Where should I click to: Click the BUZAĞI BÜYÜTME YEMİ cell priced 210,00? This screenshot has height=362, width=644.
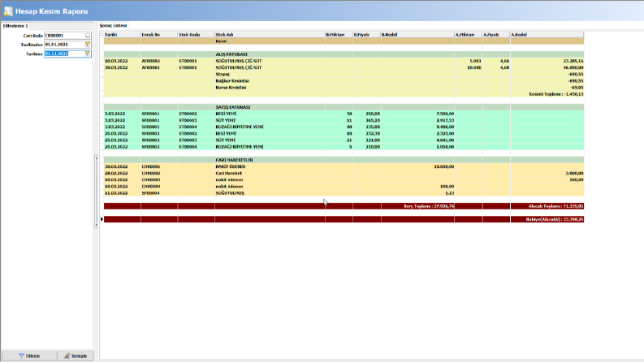[x=270, y=147]
